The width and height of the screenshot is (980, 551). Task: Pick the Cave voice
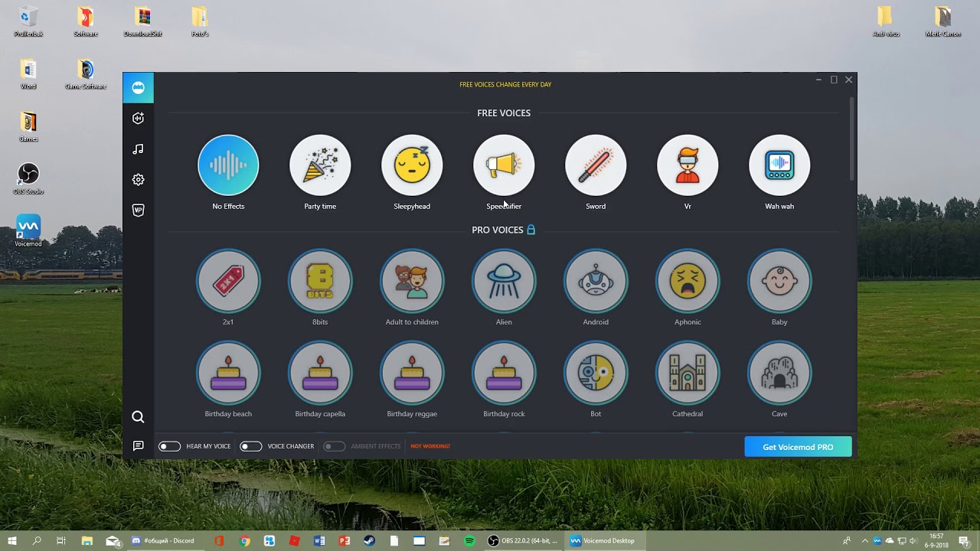(779, 373)
